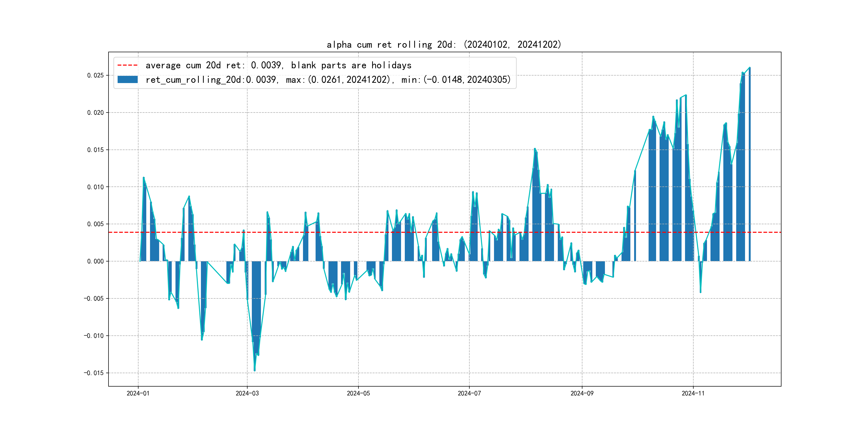Click the chart title text
Viewport: 868px width, 434px height.
tap(444, 44)
